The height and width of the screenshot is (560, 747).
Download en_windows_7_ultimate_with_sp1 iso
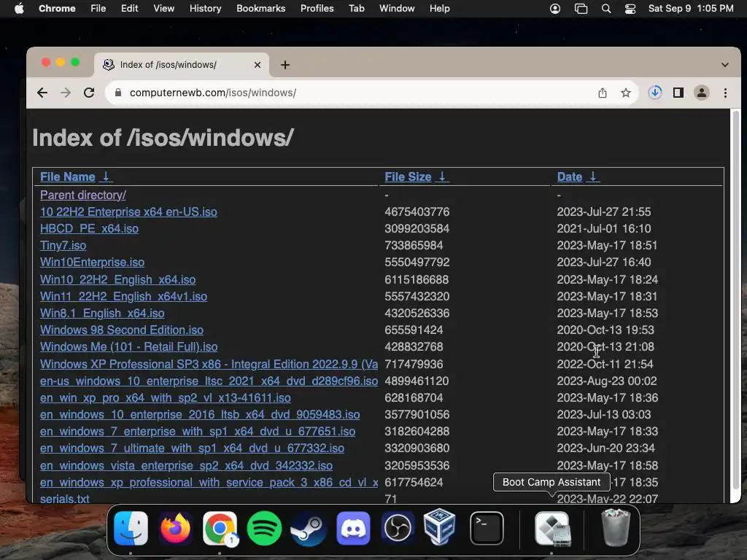192,448
